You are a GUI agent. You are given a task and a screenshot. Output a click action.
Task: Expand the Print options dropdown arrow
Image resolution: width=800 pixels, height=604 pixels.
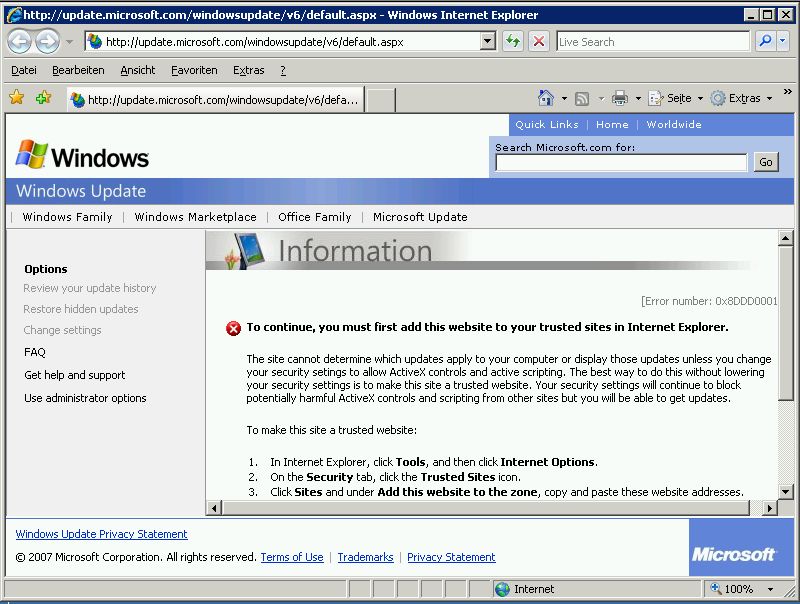point(638,98)
